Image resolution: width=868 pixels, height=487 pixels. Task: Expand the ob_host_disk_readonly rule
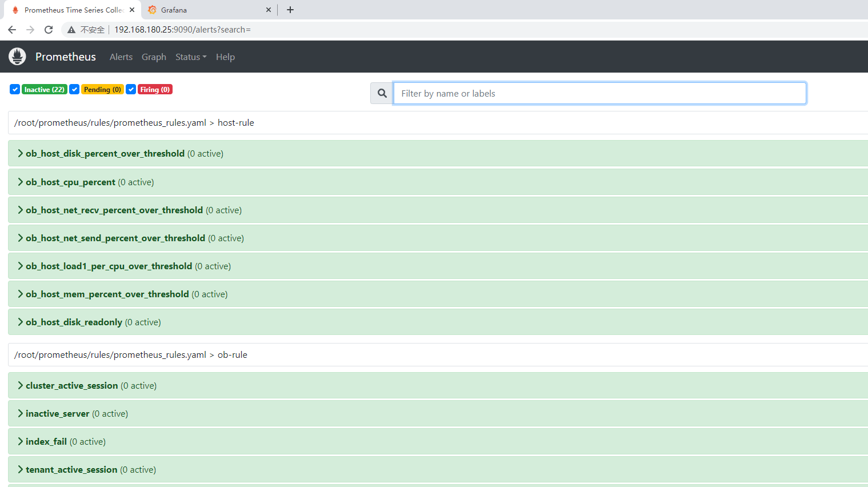click(x=438, y=322)
